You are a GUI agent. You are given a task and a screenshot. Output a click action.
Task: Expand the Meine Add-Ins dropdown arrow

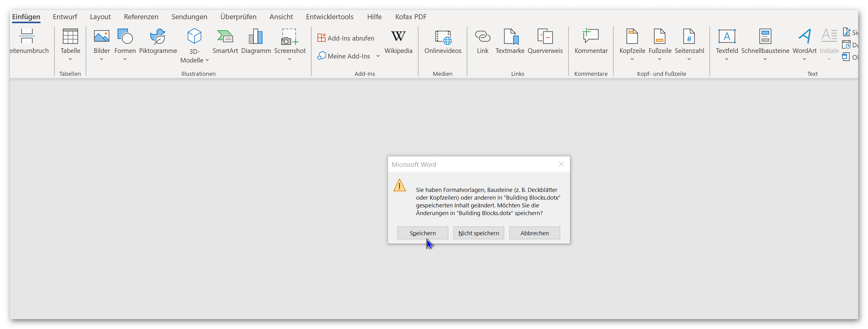tap(378, 56)
